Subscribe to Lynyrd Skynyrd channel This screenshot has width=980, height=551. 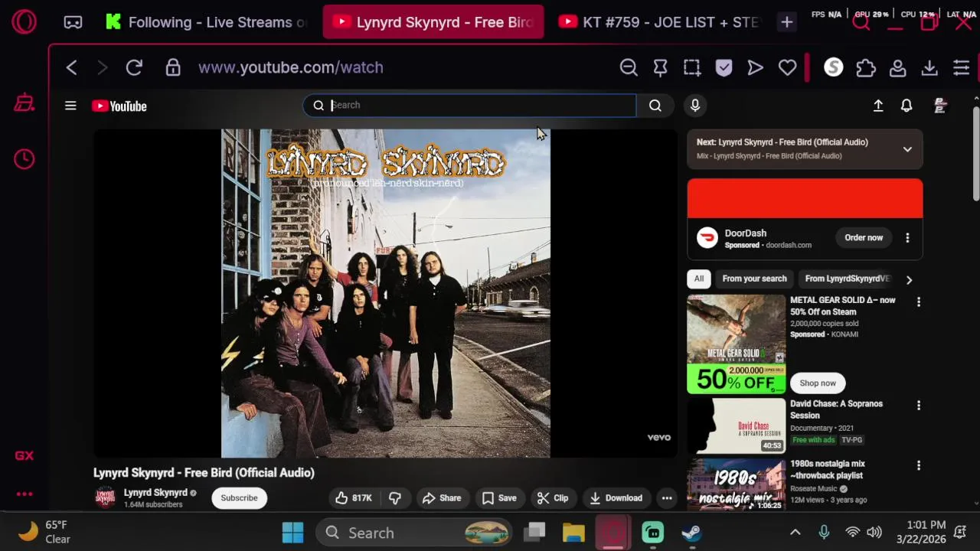239,498
